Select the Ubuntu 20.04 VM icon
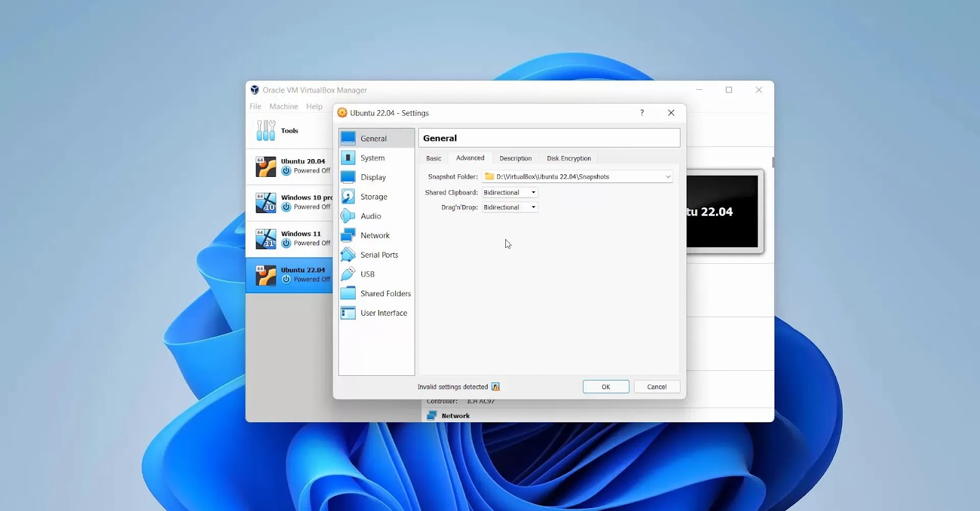 click(x=266, y=166)
